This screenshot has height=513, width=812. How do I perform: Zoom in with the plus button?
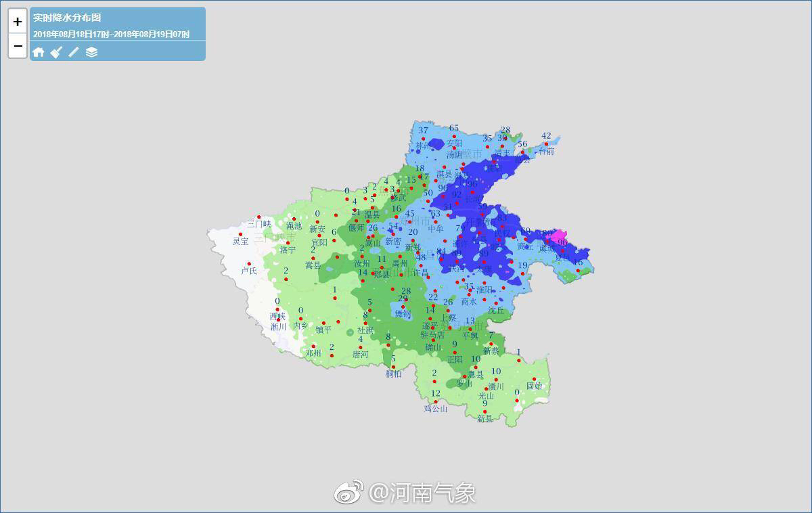(x=18, y=22)
